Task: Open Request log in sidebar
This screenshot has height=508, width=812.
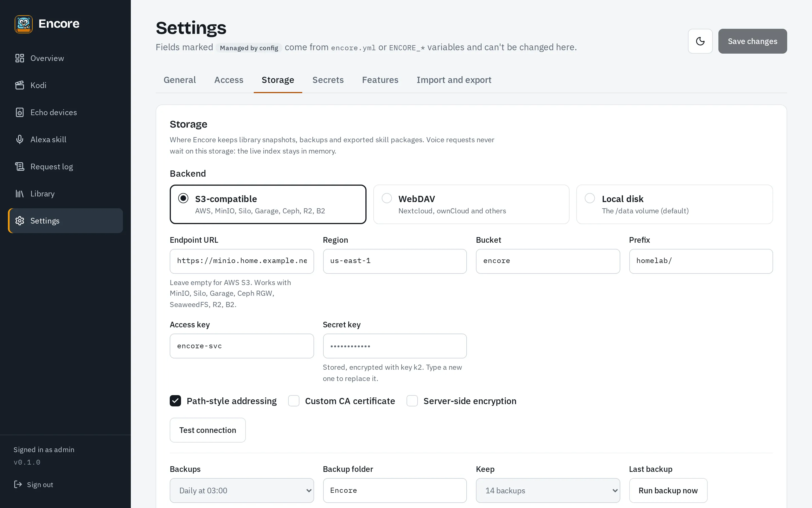Action: 65,167
